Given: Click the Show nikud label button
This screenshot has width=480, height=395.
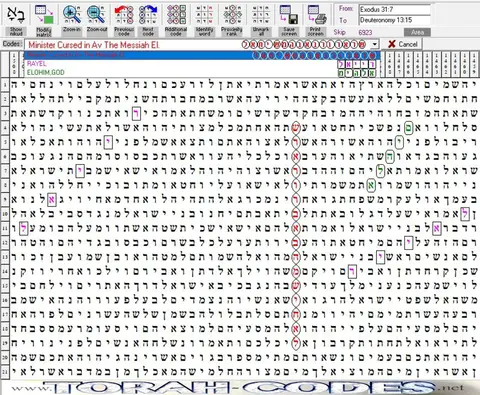Looking at the screenshot, I should pos(16,31).
